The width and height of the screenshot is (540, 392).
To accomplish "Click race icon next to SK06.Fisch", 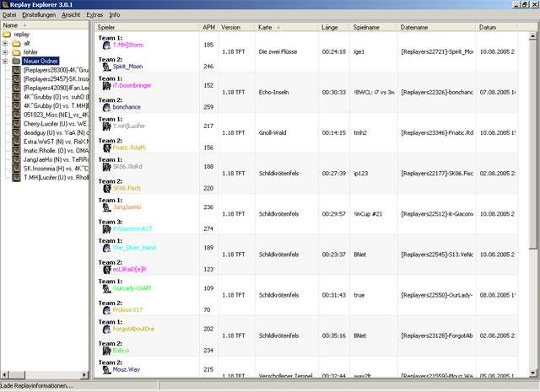I will [107, 189].
